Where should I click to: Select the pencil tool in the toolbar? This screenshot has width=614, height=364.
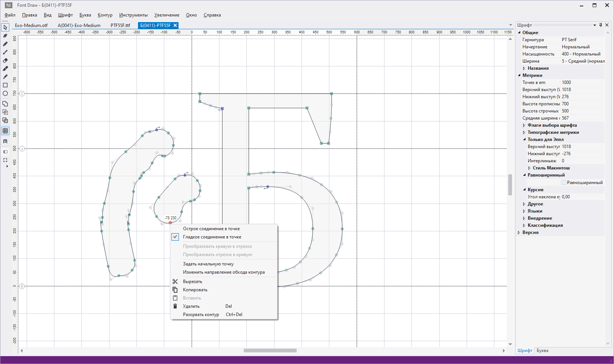pyautogui.click(x=5, y=44)
